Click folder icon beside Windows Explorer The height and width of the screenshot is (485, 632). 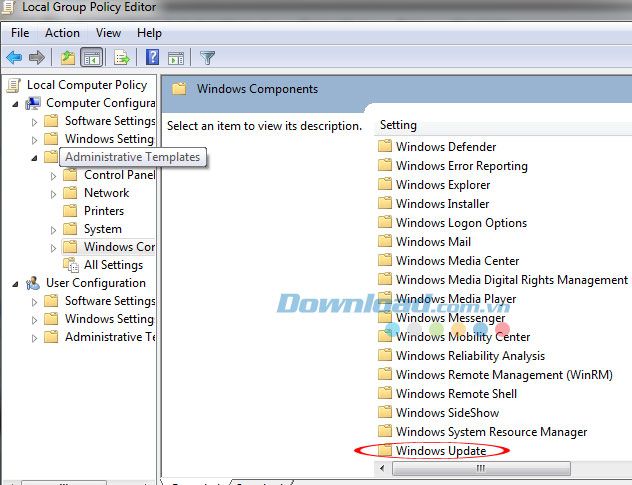click(x=385, y=184)
